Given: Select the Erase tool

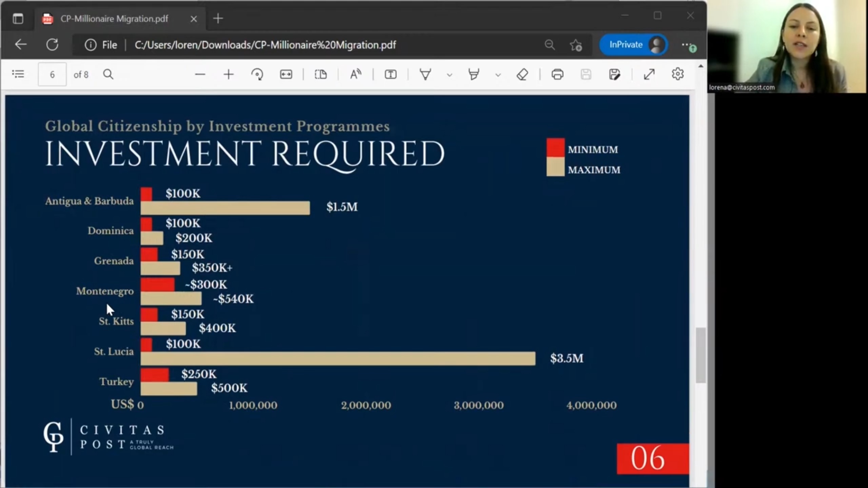Looking at the screenshot, I should (522, 74).
